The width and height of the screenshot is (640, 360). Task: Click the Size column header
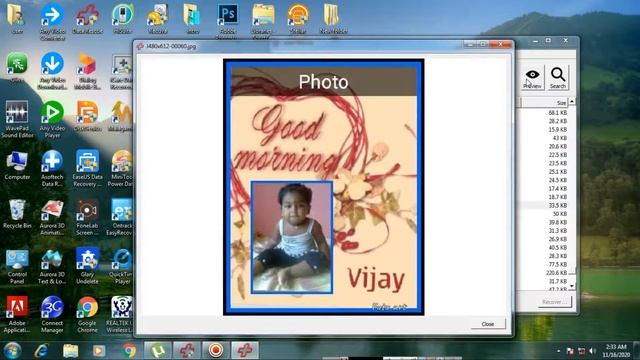(544, 103)
